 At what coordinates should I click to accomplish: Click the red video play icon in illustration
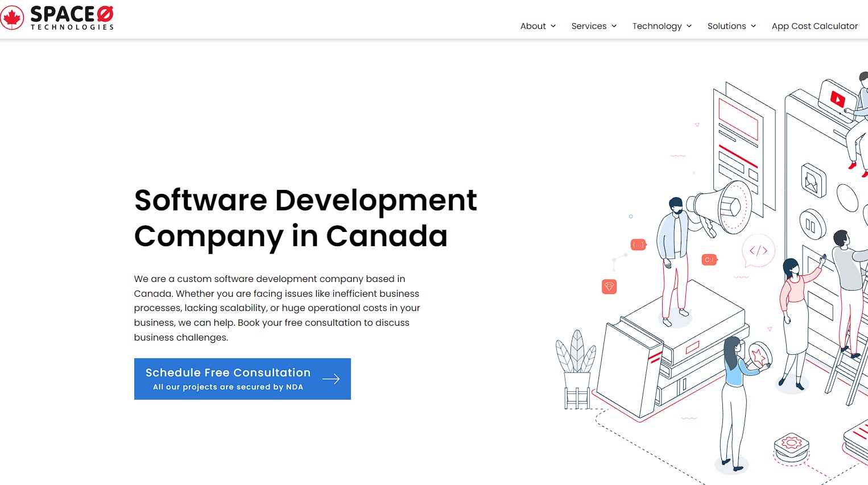pos(837,100)
